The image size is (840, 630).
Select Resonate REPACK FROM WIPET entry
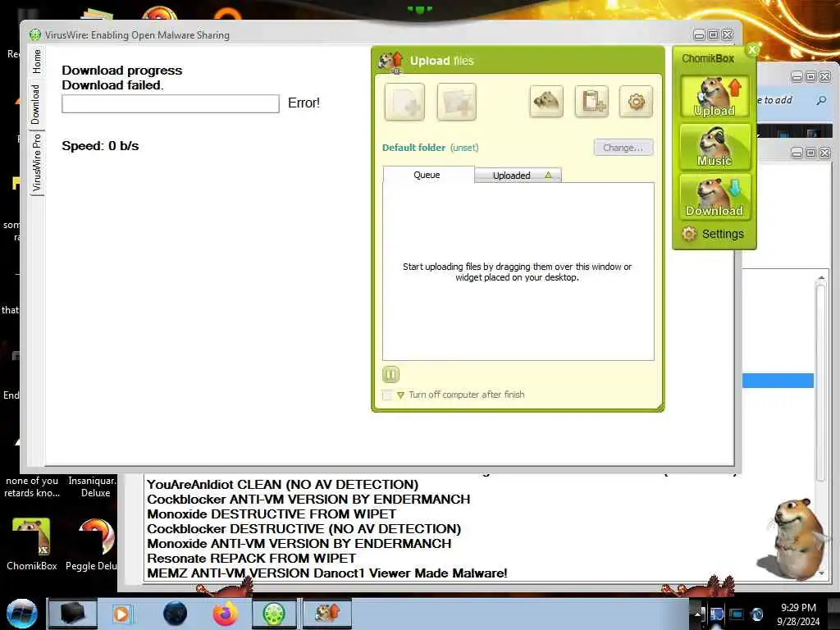click(251, 558)
